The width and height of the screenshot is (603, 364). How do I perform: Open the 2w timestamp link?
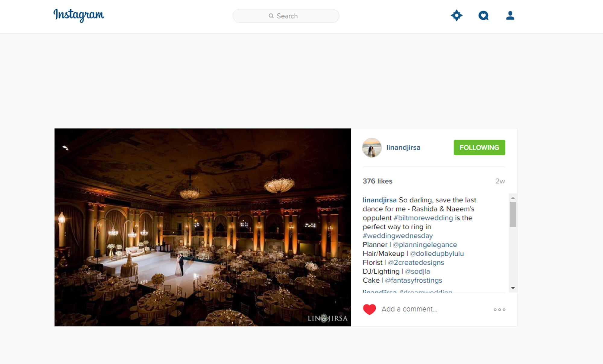(x=500, y=181)
